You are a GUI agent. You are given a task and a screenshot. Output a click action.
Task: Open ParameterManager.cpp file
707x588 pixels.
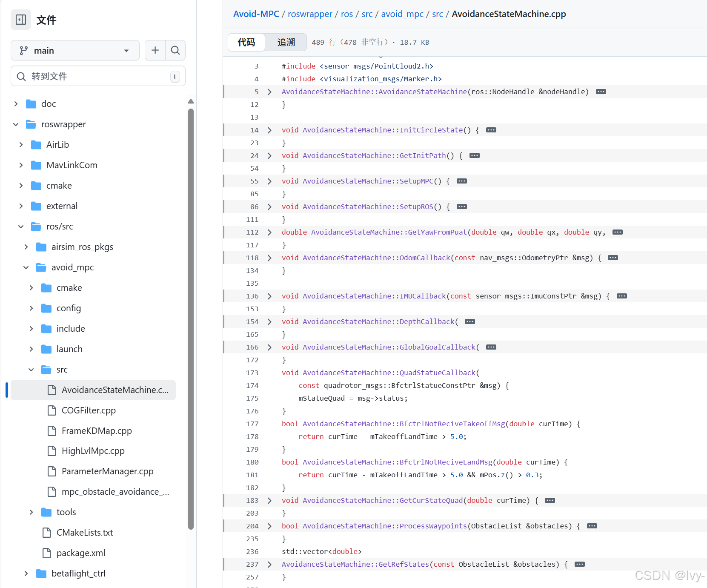point(107,471)
